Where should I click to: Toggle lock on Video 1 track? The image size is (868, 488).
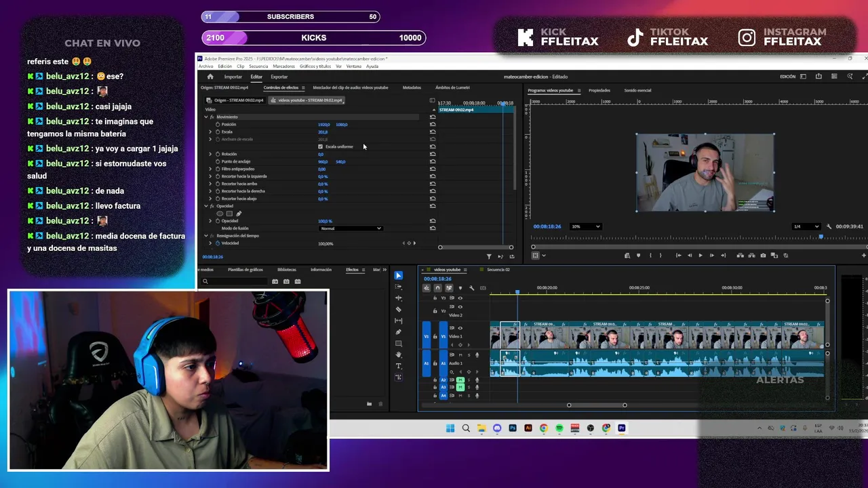pos(435,336)
